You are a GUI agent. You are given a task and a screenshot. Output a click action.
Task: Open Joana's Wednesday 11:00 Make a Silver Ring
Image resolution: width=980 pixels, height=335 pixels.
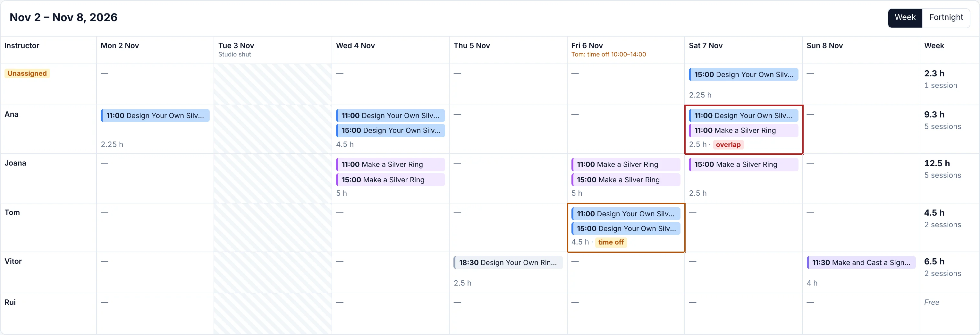(x=390, y=165)
